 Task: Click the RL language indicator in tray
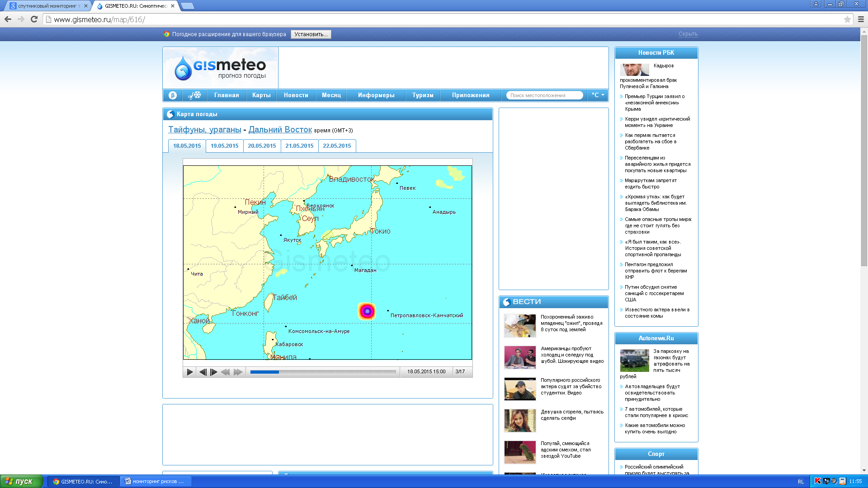pyautogui.click(x=801, y=482)
